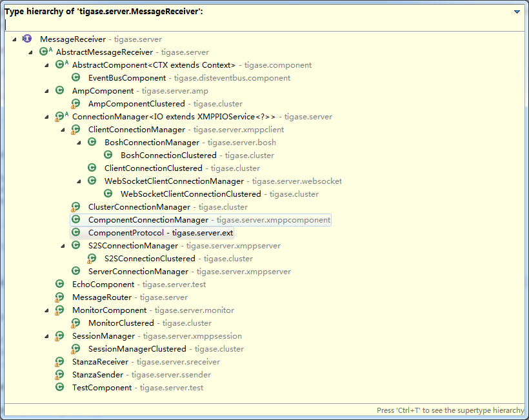Collapse the ClientConnectionManager node
Image resolution: width=529 pixels, height=420 pixels.
[63, 130]
